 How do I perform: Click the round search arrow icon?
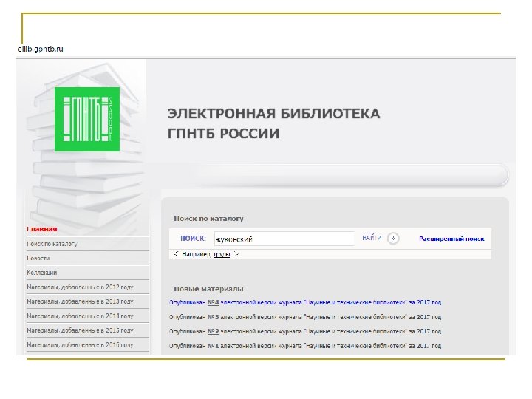(x=393, y=239)
